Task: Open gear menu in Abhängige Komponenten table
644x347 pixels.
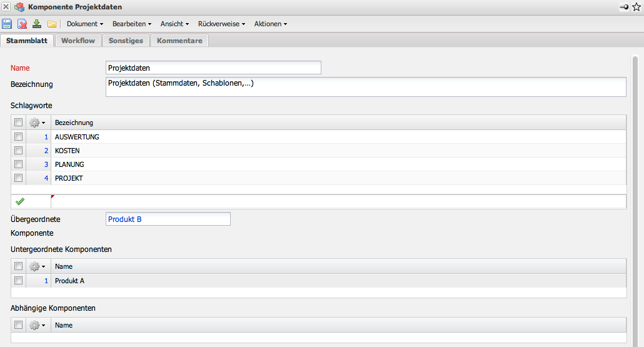Action: (x=38, y=325)
